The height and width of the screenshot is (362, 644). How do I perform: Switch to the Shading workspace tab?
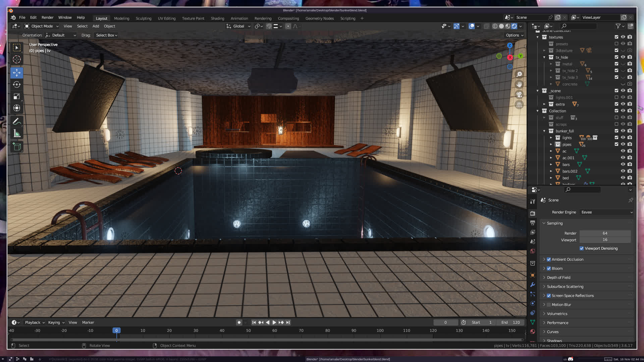217,18
